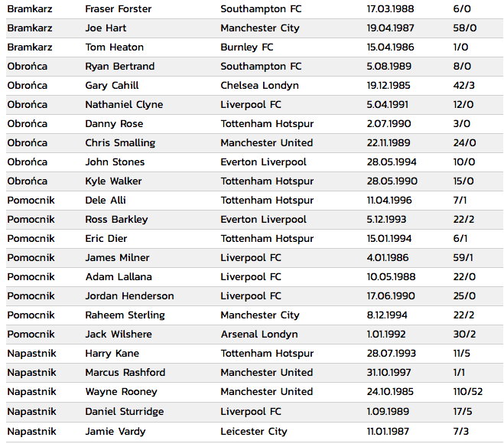The height and width of the screenshot is (444, 504).
Task: Click the Eric Dier name cell
Action: [106, 238]
